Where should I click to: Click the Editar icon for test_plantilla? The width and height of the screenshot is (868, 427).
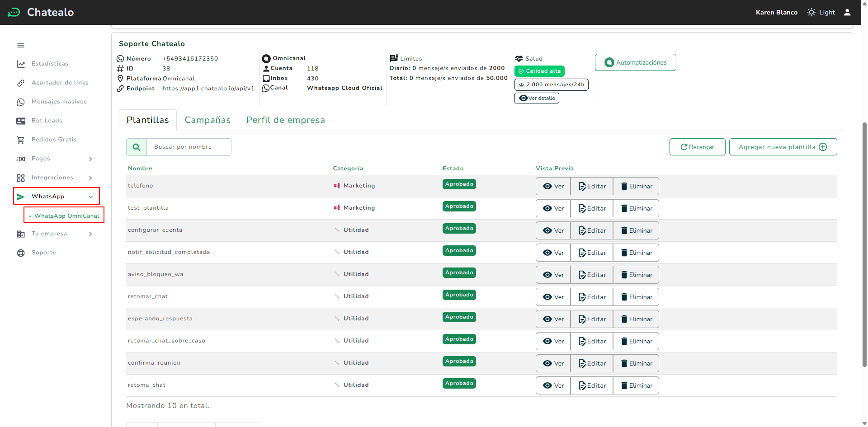pyautogui.click(x=582, y=208)
